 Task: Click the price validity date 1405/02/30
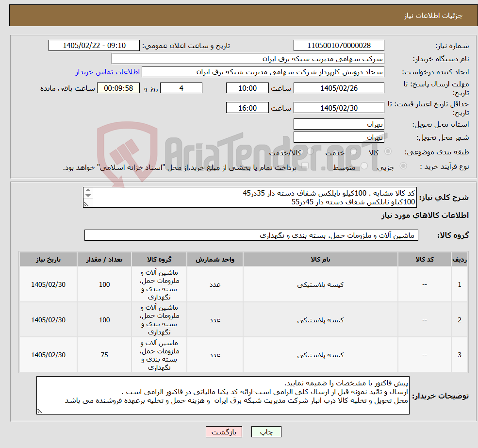[339, 108]
